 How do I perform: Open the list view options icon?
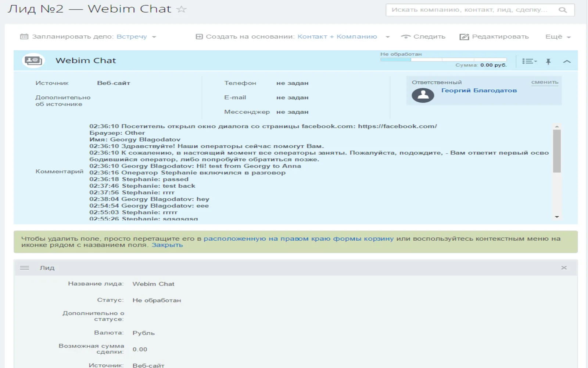529,61
